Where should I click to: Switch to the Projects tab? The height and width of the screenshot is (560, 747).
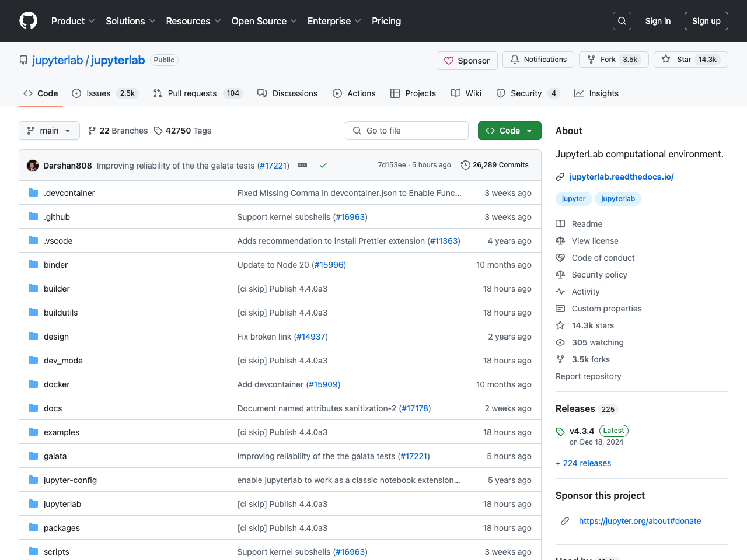tap(413, 93)
